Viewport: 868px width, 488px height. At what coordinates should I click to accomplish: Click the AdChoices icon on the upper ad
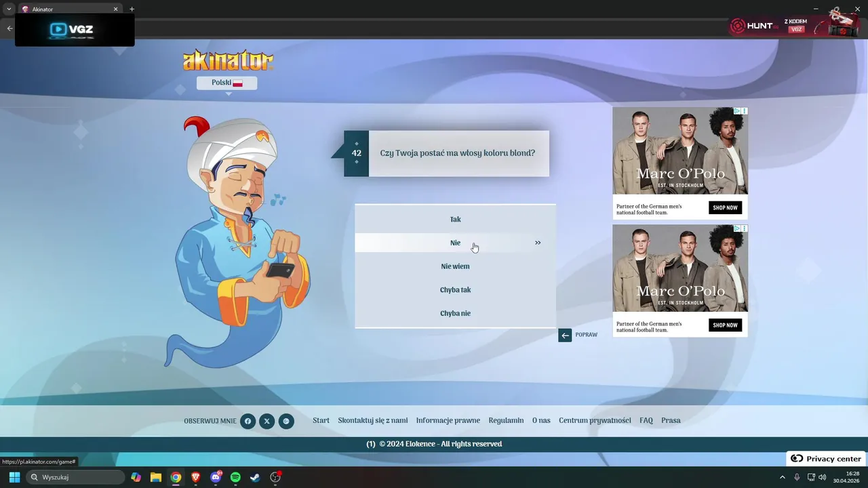736,111
